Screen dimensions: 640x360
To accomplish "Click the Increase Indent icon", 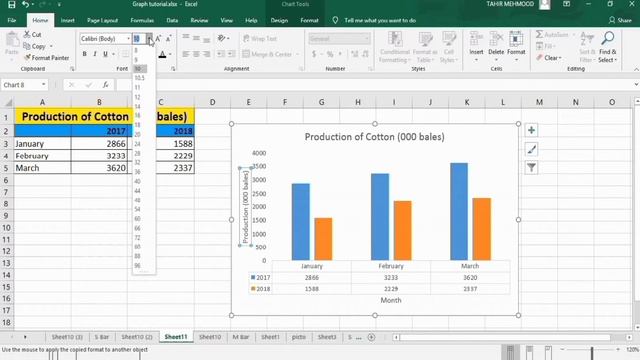I will pyautogui.click(x=231, y=54).
